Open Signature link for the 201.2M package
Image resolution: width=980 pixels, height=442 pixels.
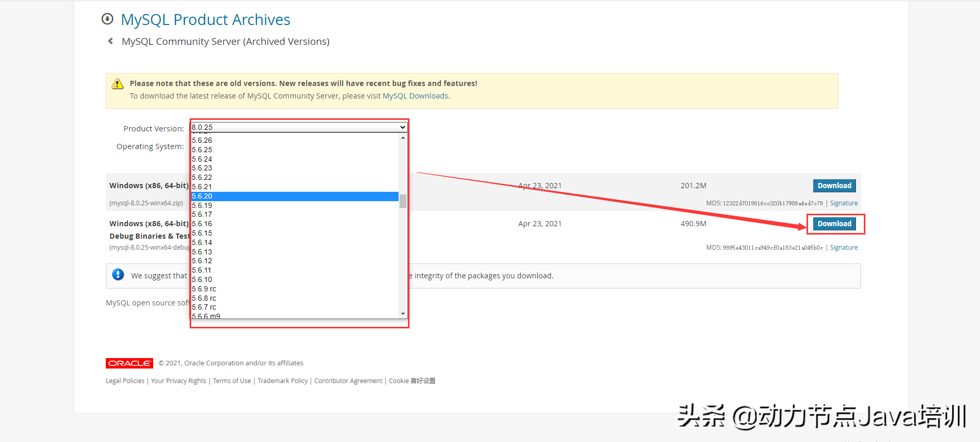coord(843,203)
